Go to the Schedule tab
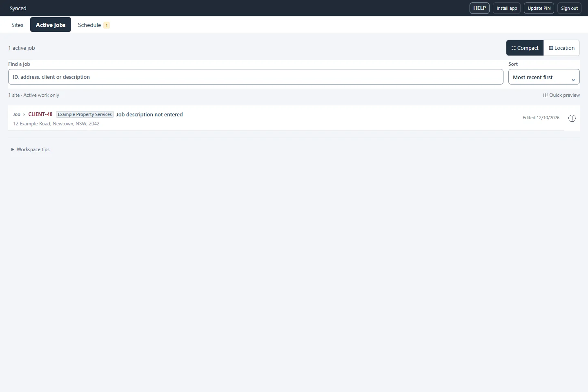 [94, 25]
